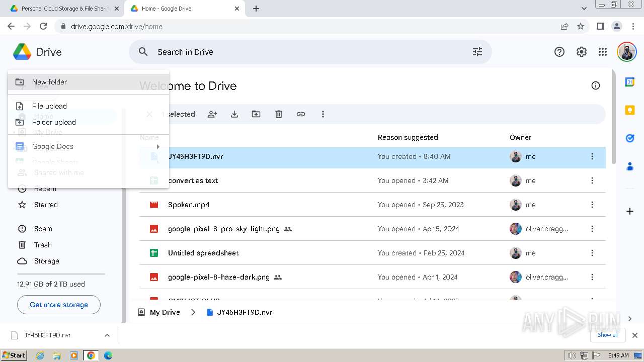The image size is (644, 362).
Task: Open more actions for google-pixel-8-haze-dark.png
Action: click(x=592, y=277)
